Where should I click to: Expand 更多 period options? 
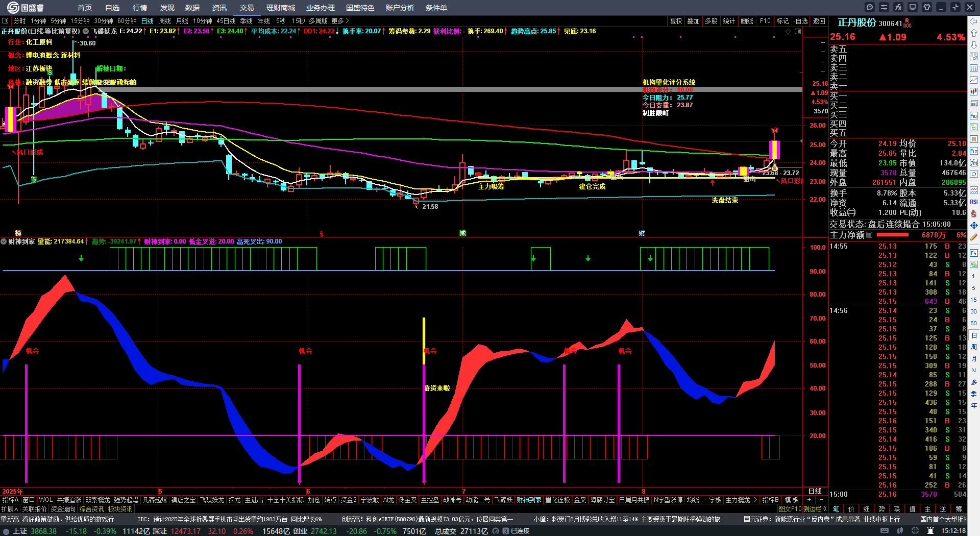pyautogui.click(x=340, y=21)
